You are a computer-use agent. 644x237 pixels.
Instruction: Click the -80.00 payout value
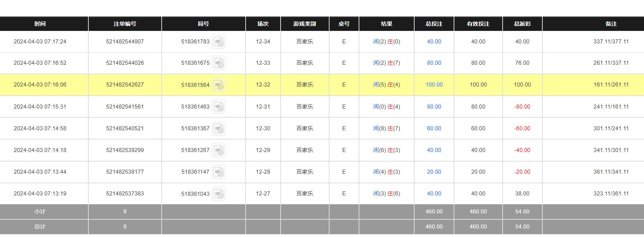[522, 107]
